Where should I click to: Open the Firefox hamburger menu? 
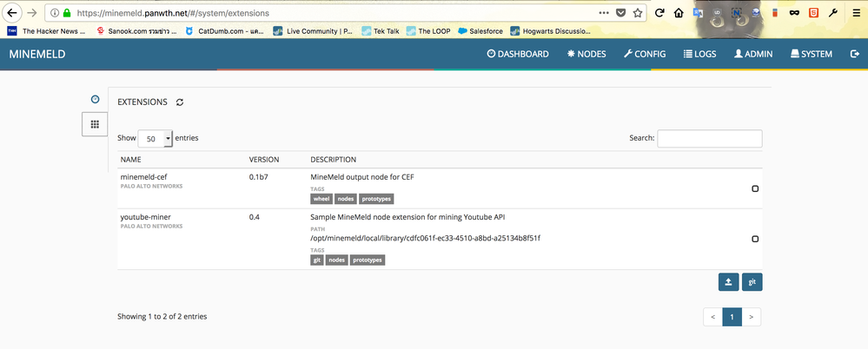coord(857,13)
